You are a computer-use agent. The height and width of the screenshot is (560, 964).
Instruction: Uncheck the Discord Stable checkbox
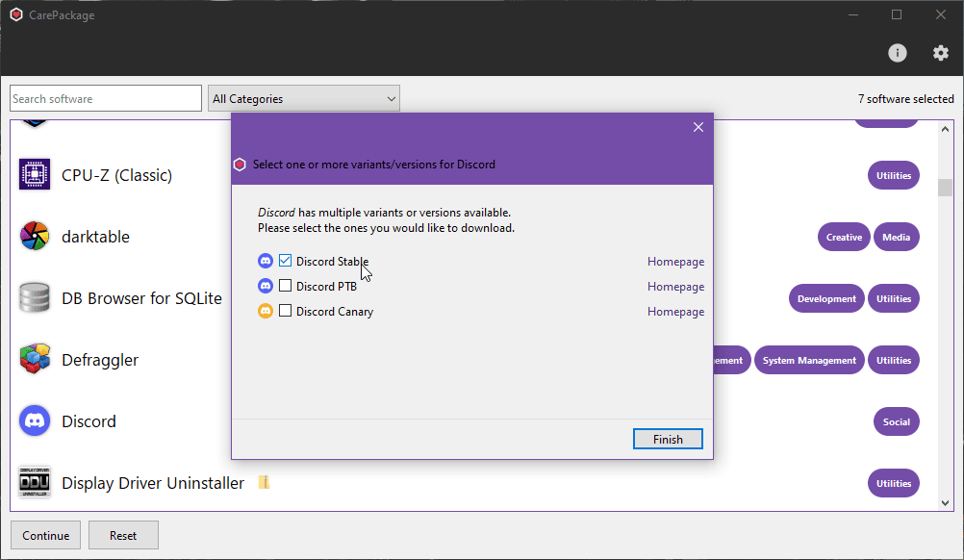pos(286,261)
